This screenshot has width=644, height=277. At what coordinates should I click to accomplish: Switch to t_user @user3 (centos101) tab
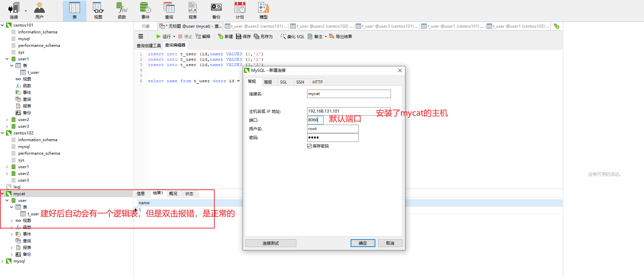click(387, 26)
